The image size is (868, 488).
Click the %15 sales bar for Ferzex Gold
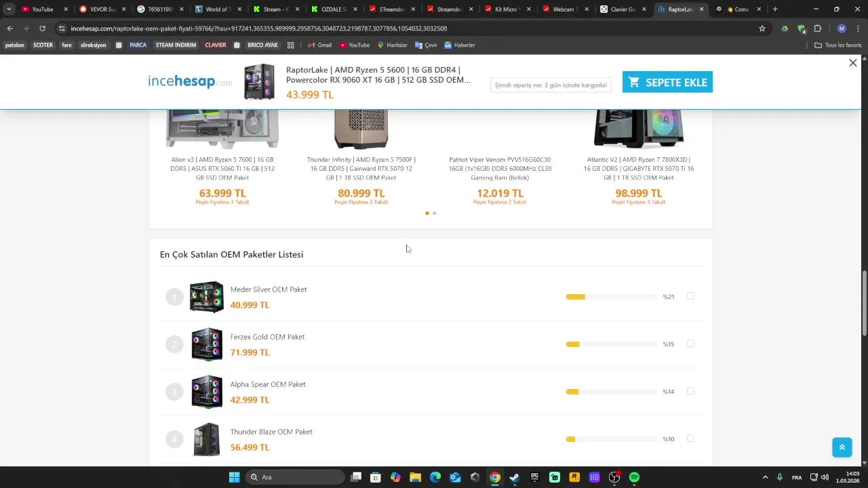(612, 344)
